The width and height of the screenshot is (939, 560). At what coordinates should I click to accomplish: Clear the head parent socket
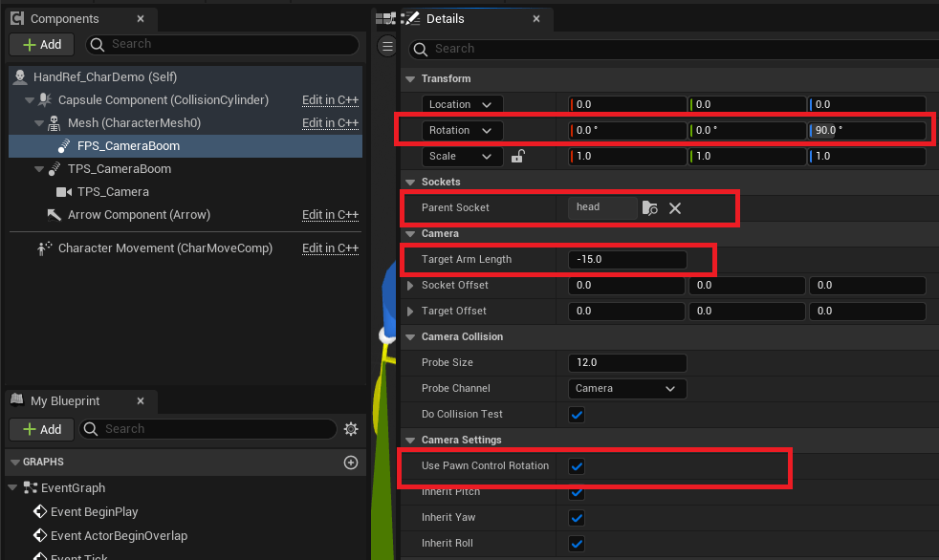(675, 207)
